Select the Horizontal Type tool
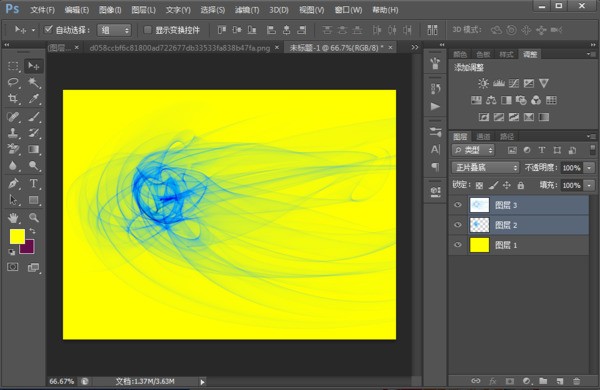This screenshot has width=600, height=390. click(x=34, y=183)
